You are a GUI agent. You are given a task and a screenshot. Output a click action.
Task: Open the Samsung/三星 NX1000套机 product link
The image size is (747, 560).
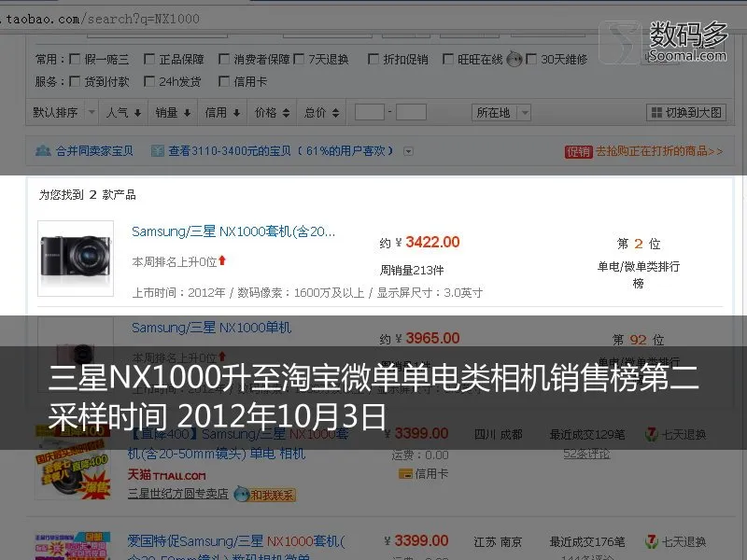tap(233, 231)
